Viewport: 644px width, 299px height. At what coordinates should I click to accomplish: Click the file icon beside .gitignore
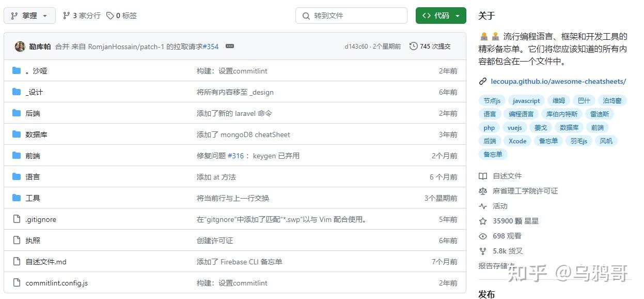click(16, 219)
